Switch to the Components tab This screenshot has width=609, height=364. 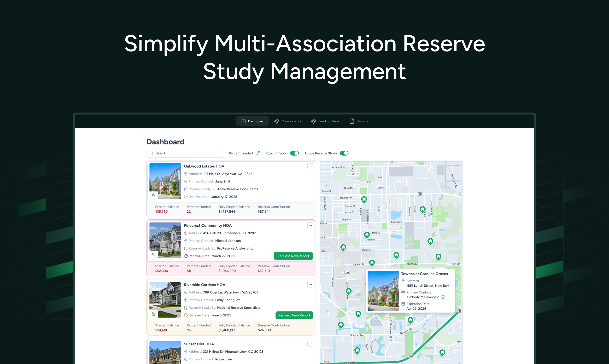287,121
